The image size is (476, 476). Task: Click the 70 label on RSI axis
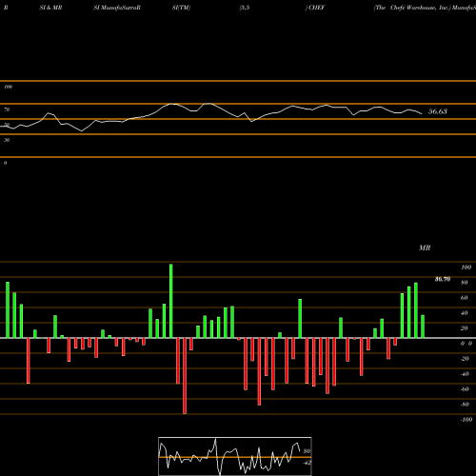(x=7, y=109)
